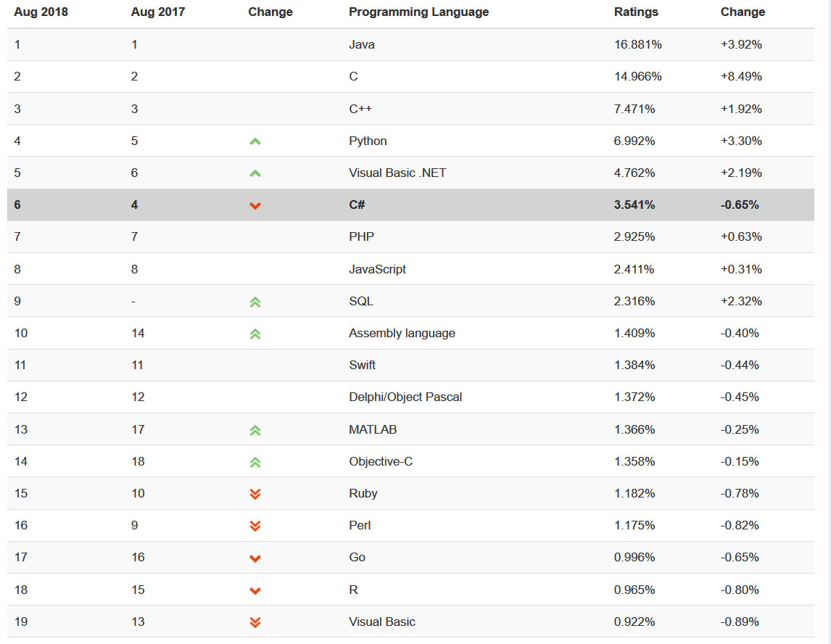Image resolution: width=831 pixels, height=644 pixels.
Task: Click double up arrow for Assembly language
Action: pyautogui.click(x=255, y=334)
